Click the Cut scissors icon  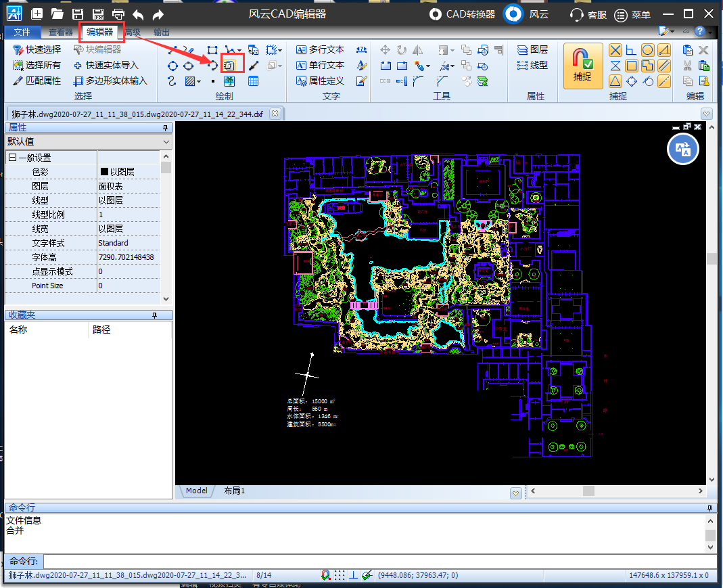(688, 66)
